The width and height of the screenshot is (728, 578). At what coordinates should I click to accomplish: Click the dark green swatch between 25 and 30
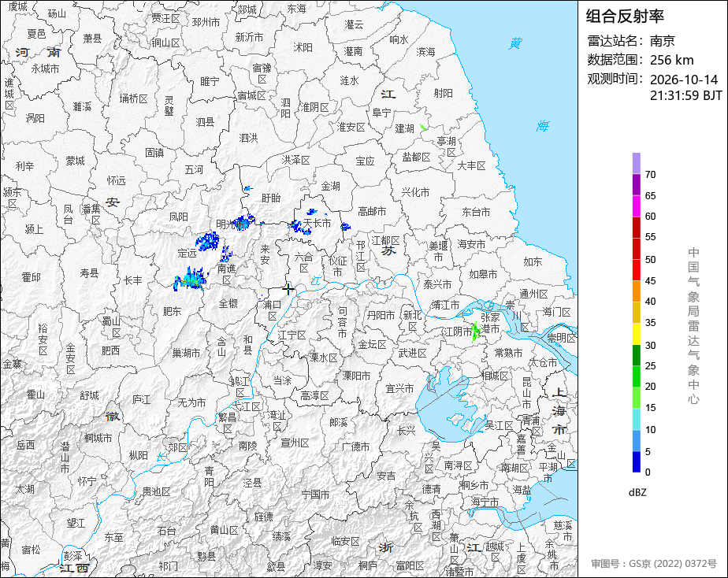636,355
